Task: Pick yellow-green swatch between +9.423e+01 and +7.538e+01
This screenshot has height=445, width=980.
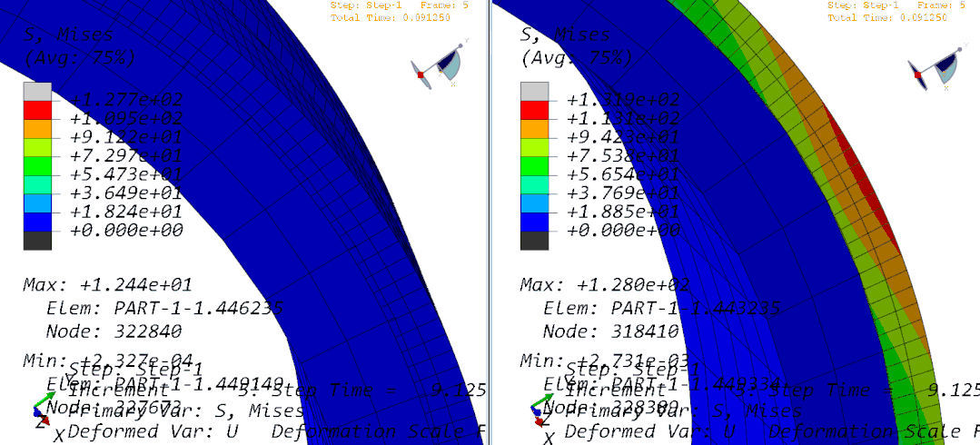Action: [534, 147]
